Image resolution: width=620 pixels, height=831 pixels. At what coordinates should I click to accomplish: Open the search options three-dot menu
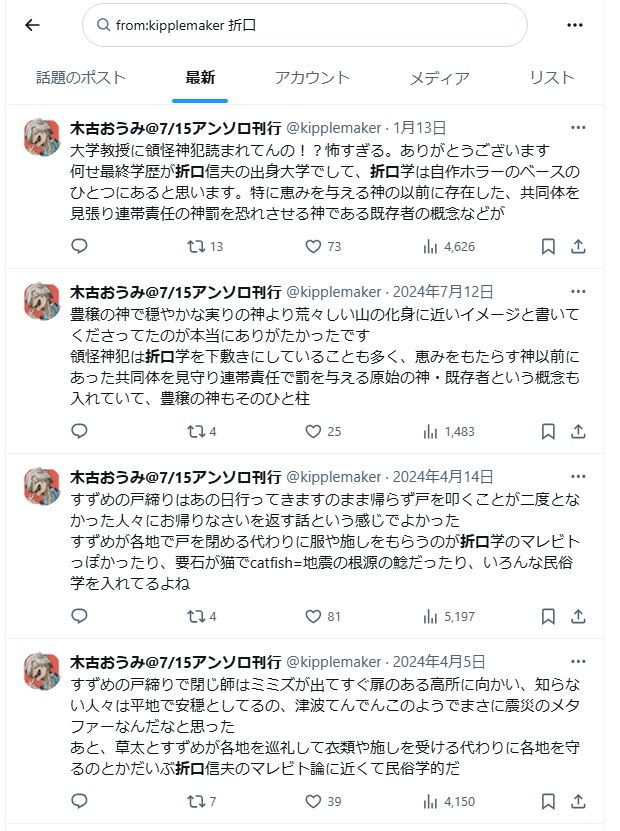tap(574, 25)
